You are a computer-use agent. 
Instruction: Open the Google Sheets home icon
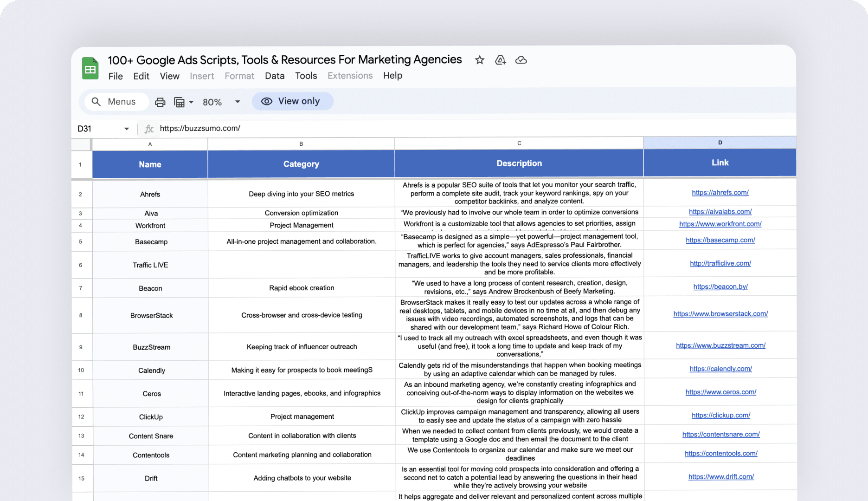pos(90,68)
